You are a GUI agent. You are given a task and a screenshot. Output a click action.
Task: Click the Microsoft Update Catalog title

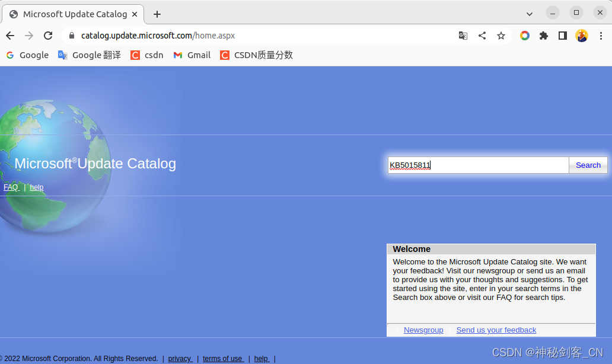(x=95, y=164)
